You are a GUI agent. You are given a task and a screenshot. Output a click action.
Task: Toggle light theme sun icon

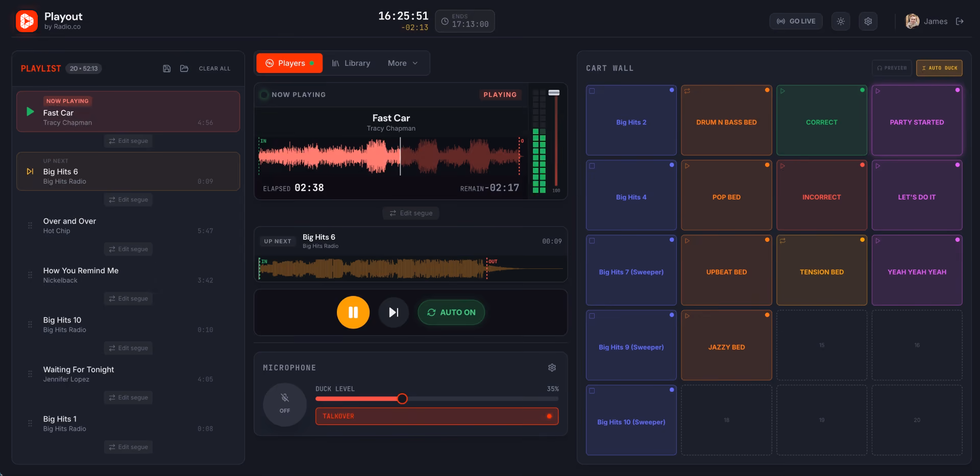(841, 21)
